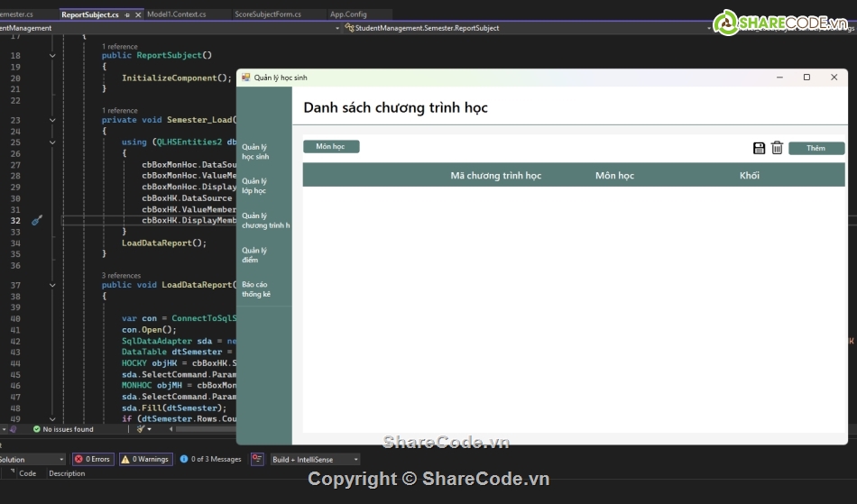The height and width of the screenshot is (504, 857).
Task: Click the save (floppy disk) icon
Action: (x=759, y=148)
